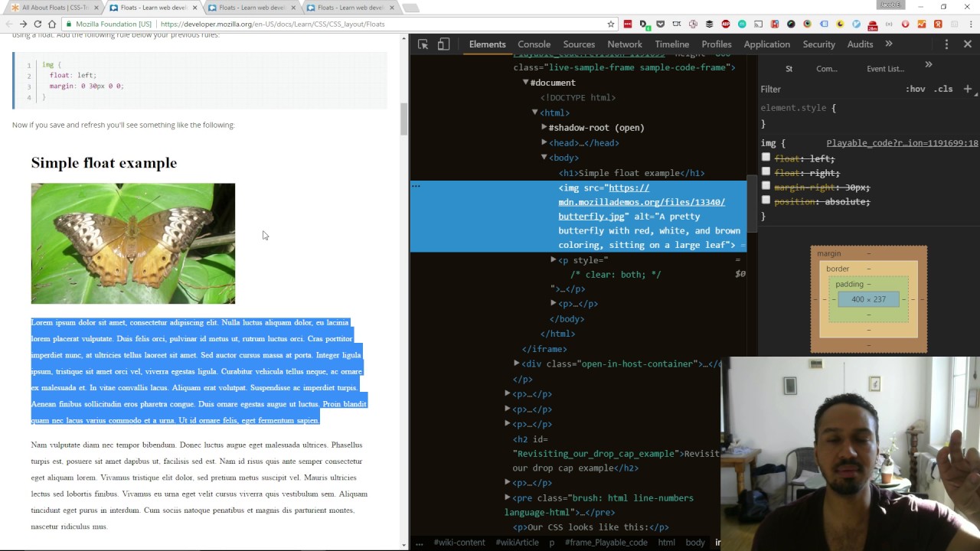
Task: Click the ellipsis beside selected img node
Action: tap(416, 186)
